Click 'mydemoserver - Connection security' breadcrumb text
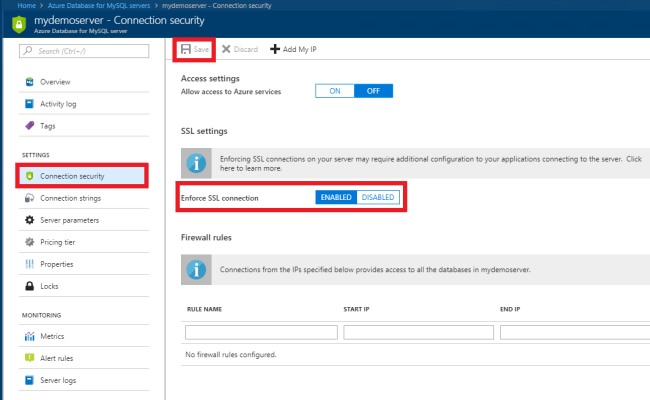 (217, 5)
